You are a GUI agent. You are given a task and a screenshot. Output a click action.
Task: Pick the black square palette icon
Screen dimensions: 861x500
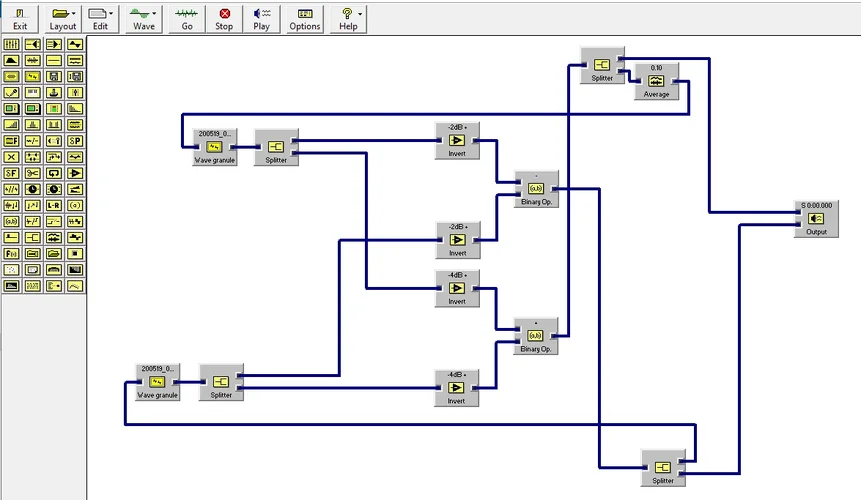75,254
